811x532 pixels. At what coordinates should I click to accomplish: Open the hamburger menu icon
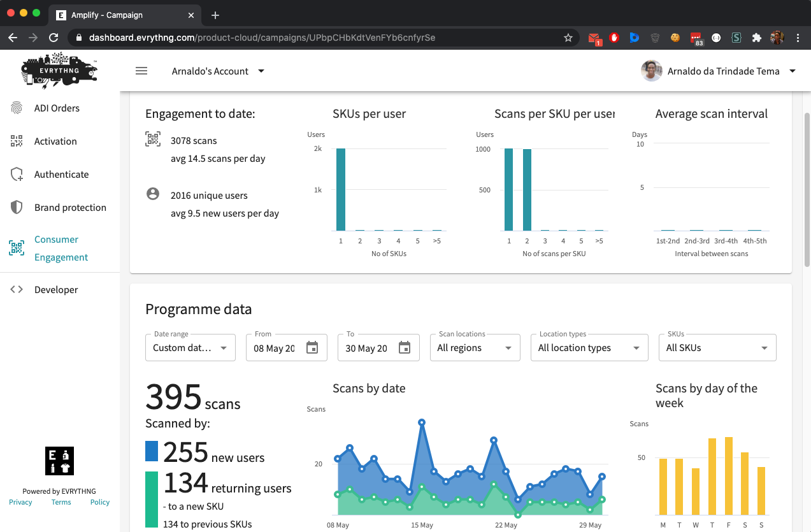click(x=141, y=71)
